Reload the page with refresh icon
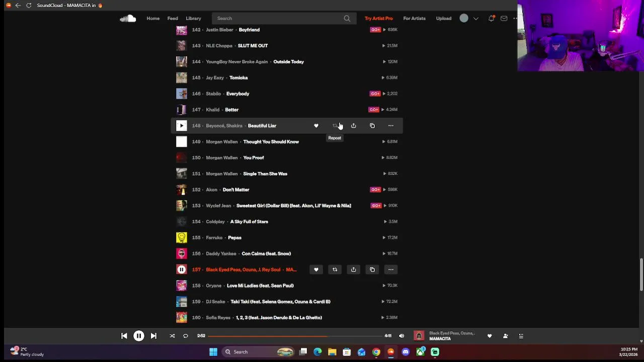Image resolution: width=644 pixels, height=362 pixels. pyautogui.click(x=29, y=6)
